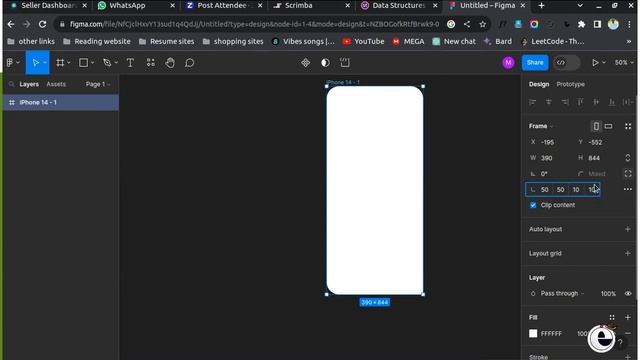Select the Frame tool

60,62
